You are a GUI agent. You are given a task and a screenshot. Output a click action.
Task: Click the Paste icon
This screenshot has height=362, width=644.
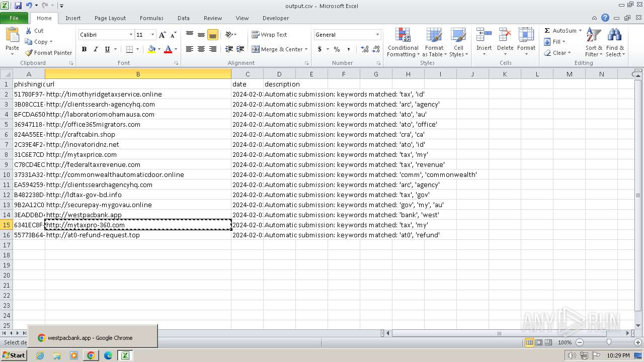[12, 35]
